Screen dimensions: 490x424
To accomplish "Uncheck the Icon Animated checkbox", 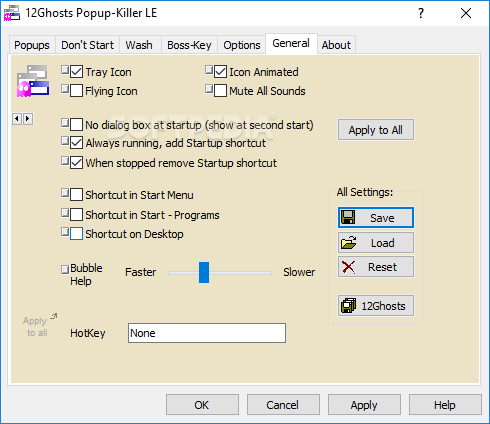I will click(x=220, y=72).
